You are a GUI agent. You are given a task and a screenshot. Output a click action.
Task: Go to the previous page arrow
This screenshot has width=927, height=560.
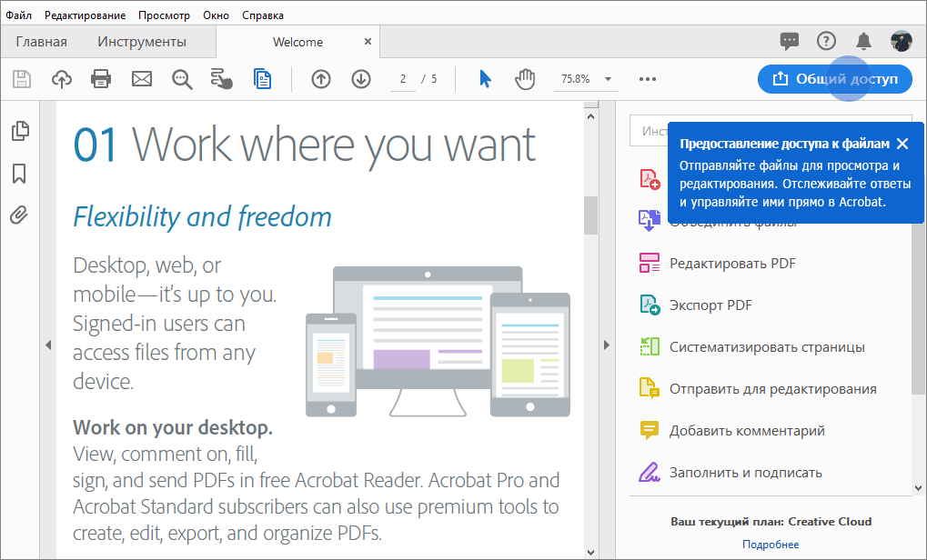click(320, 79)
